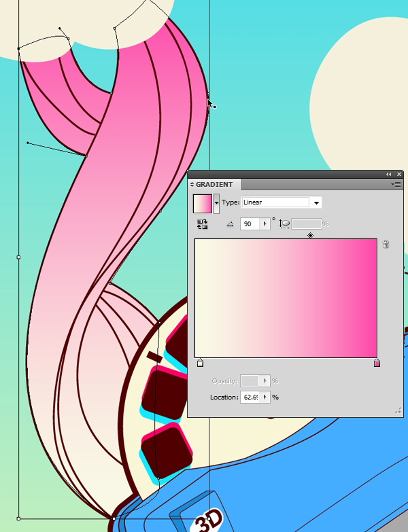Open the angle presets arrow
Viewport: 408px width, 532px height.
(265, 224)
